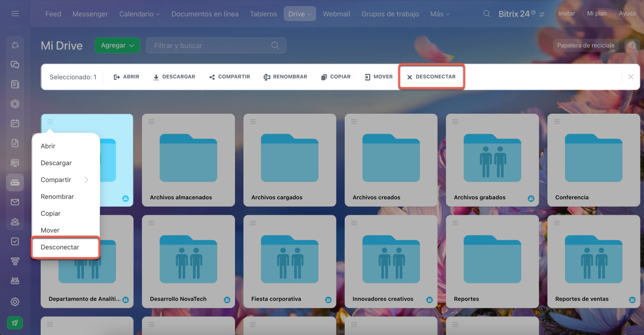644x335 pixels.
Task: Expand the Más menu in top navigation
Action: [x=440, y=14]
